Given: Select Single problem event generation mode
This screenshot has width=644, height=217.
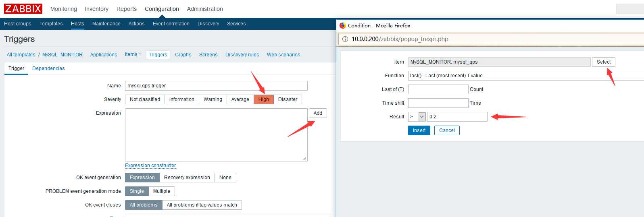Looking at the screenshot, I should point(137,191).
